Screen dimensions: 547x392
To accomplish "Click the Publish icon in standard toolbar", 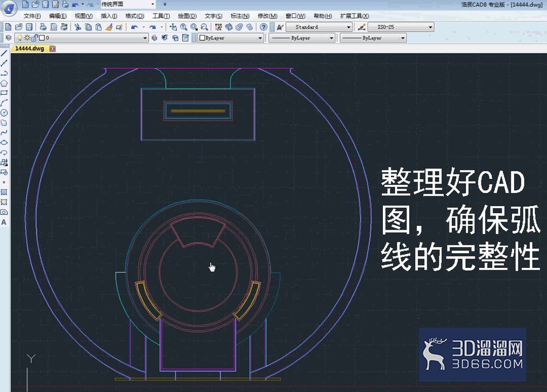I will click(64, 27).
